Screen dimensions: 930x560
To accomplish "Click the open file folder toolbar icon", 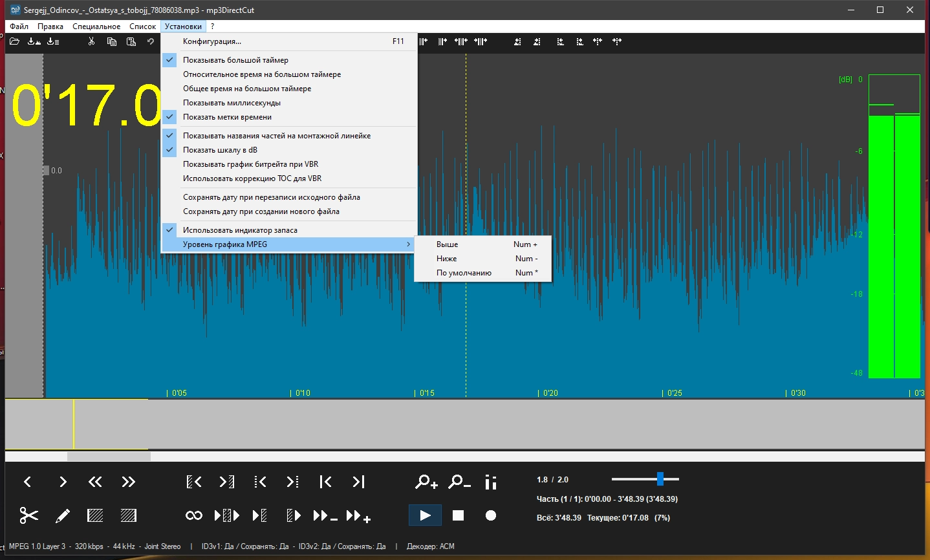I will [14, 41].
